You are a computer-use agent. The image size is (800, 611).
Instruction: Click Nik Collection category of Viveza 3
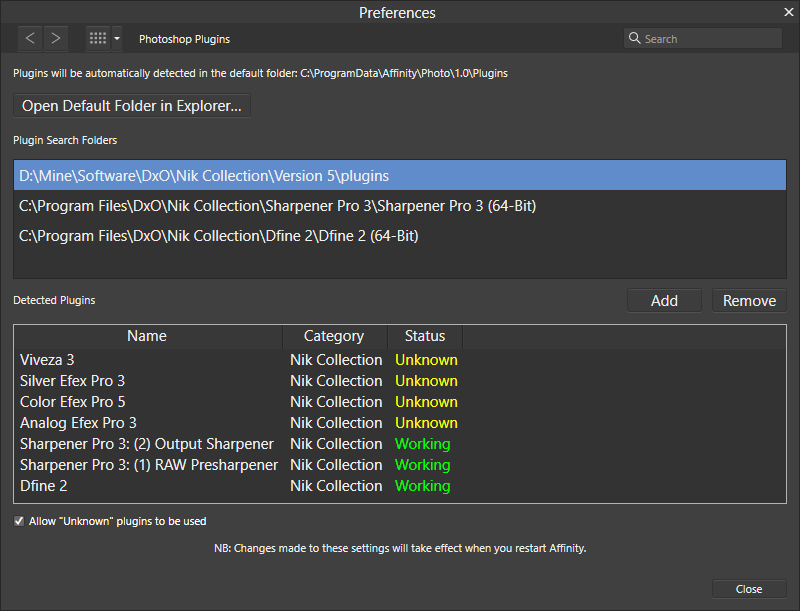point(336,360)
